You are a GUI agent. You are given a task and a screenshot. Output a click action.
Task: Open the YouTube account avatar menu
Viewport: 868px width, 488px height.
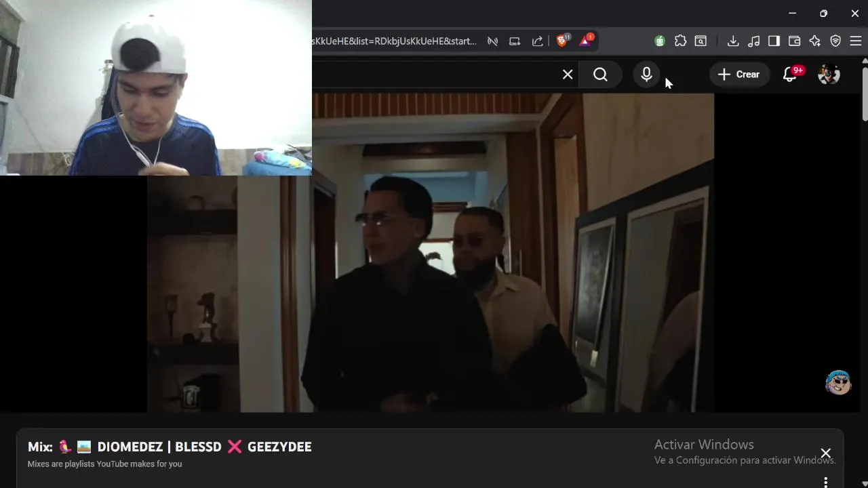[829, 75]
